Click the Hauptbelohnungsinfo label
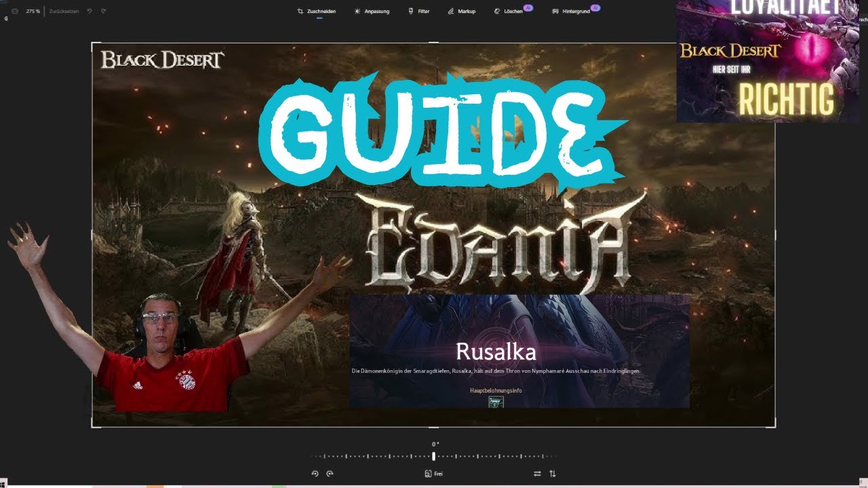 point(496,390)
